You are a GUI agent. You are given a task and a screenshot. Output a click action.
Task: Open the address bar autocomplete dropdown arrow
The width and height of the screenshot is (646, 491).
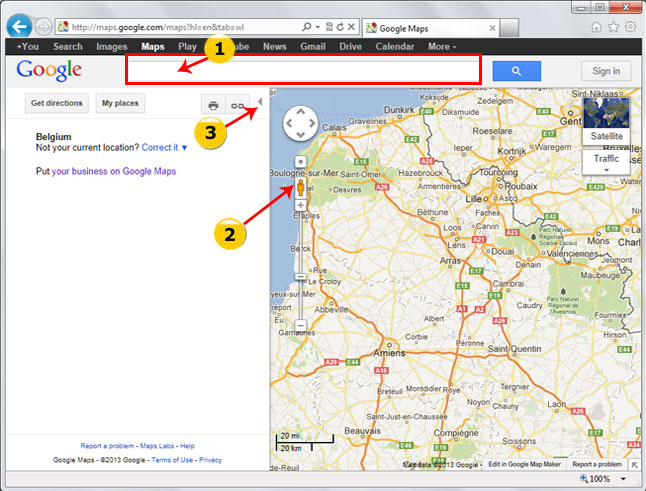318,27
